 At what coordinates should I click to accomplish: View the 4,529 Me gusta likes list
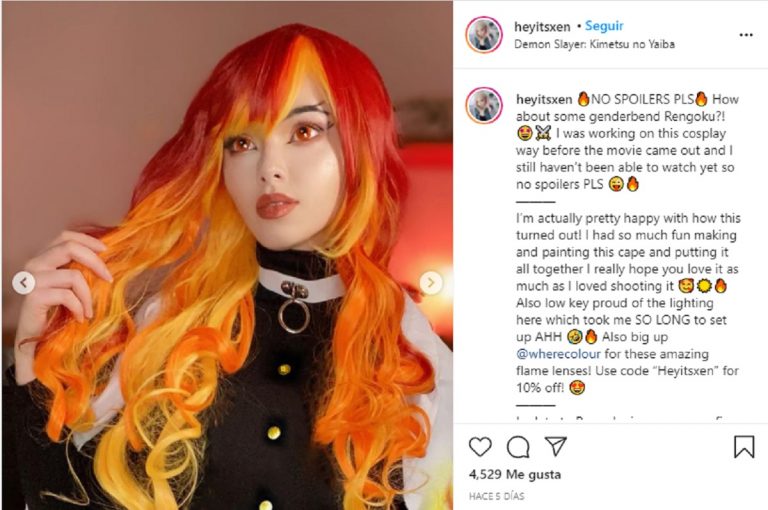[x=515, y=474]
